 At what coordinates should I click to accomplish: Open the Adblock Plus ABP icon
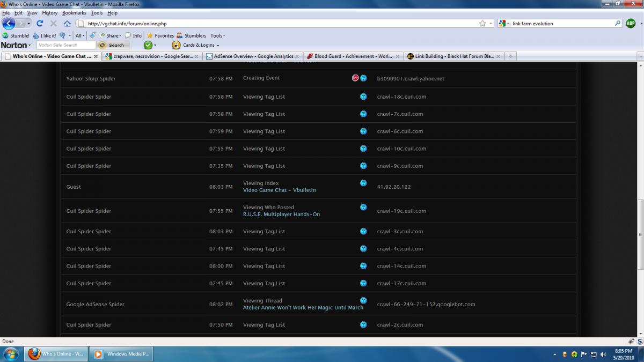(x=631, y=24)
